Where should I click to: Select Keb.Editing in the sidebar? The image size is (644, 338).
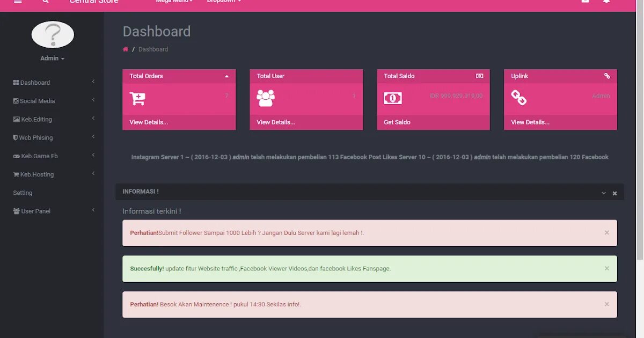(x=36, y=119)
